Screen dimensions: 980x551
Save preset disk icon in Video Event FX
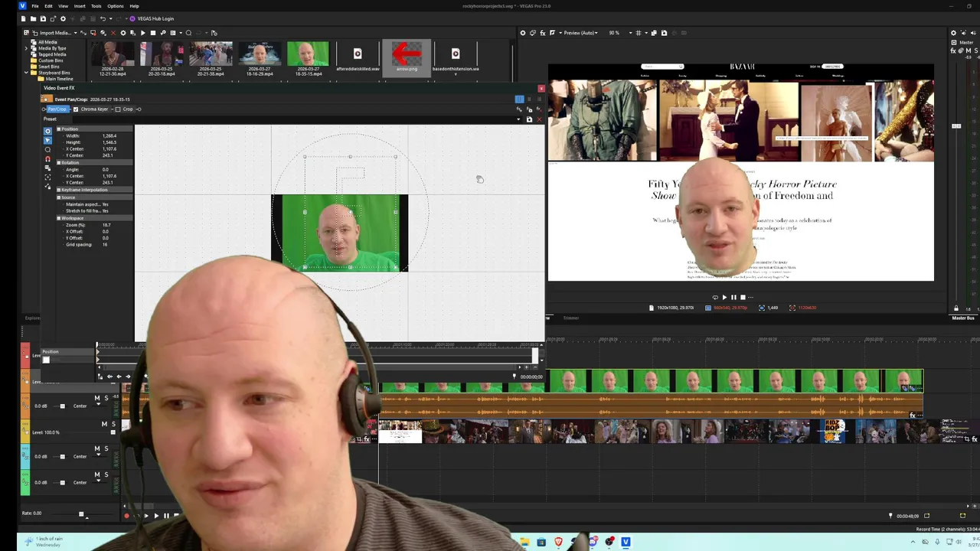[x=529, y=119]
